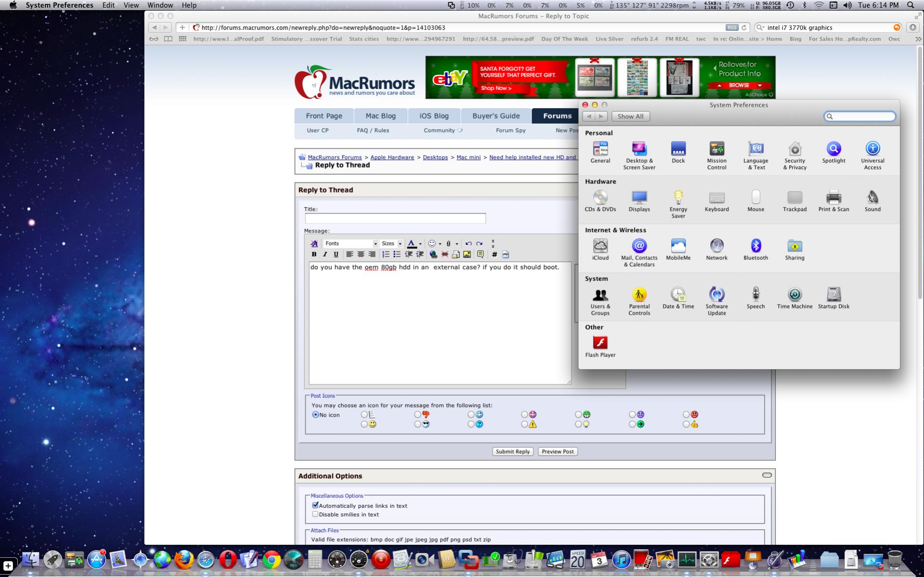Select the thumbs-down post icon radio

coord(417,414)
